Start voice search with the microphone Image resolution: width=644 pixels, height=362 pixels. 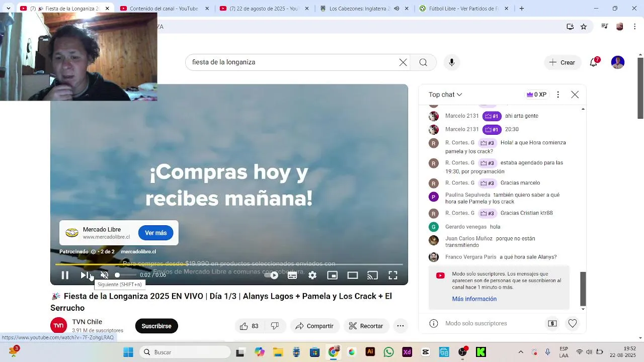pos(451,62)
